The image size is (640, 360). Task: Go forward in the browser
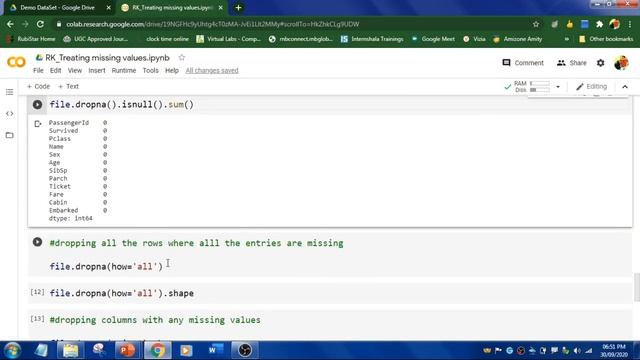coord(25,24)
